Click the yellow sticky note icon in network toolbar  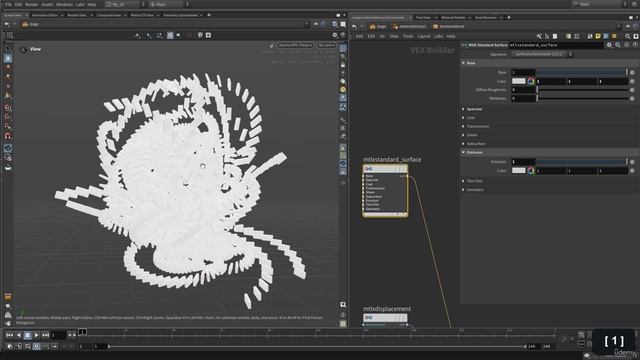click(x=598, y=36)
